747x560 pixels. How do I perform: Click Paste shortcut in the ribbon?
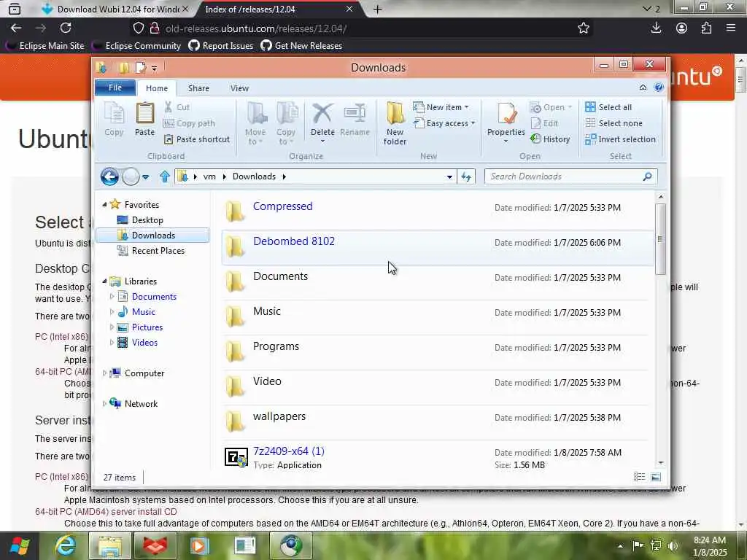tap(197, 139)
